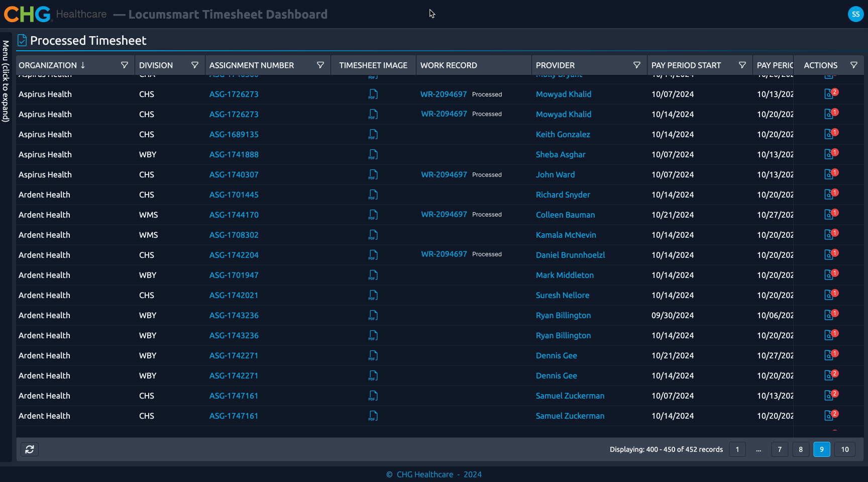Sort by the Provider column header
The height and width of the screenshot is (482, 868).
tap(555, 65)
